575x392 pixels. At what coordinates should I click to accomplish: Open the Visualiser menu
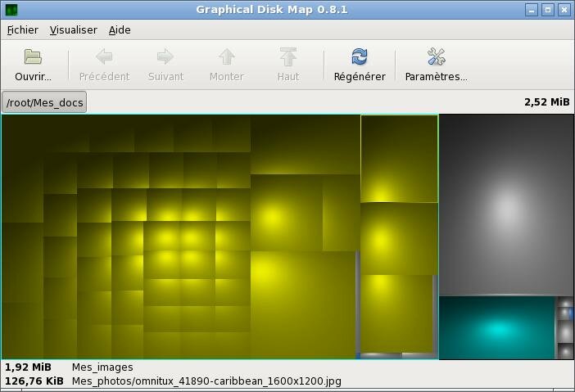pyautogui.click(x=74, y=30)
